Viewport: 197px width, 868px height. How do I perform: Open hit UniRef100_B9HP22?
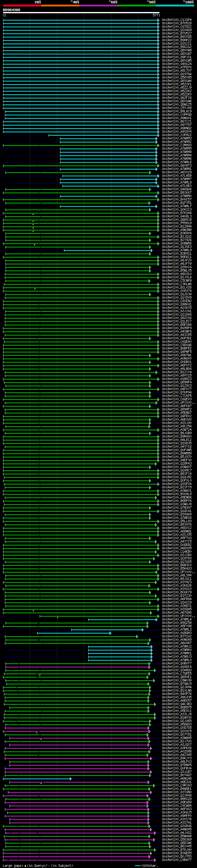click(x=177, y=40)
